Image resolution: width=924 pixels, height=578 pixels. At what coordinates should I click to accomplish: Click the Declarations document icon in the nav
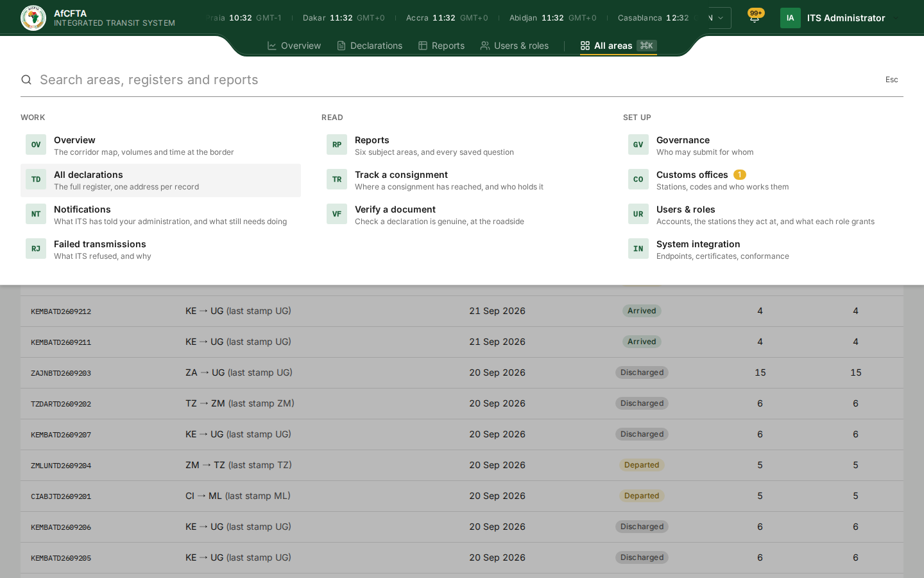(341, 46)
